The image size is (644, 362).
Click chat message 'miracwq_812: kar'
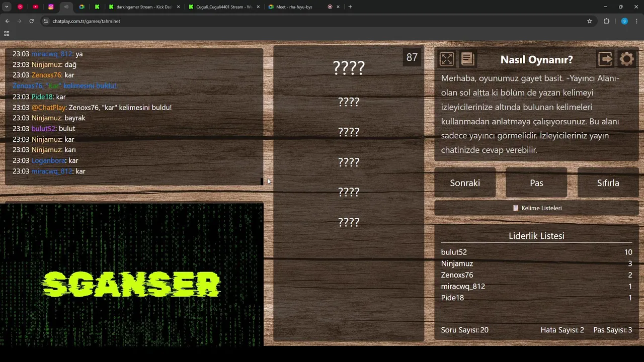tap(49, 171)
